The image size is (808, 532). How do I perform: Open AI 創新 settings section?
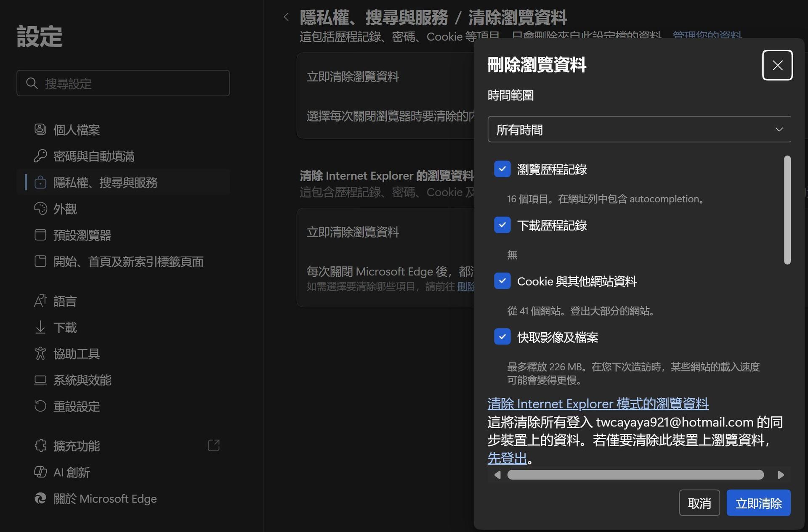point(123,472)
